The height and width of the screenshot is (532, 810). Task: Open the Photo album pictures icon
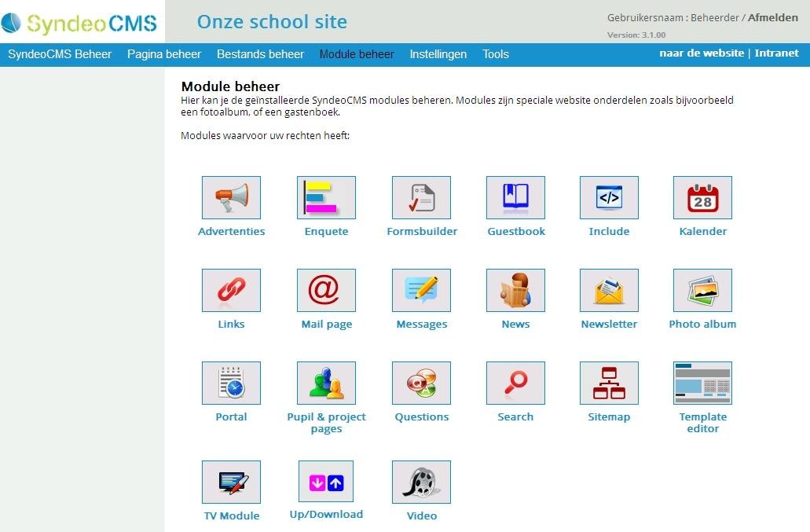point(702,291)
